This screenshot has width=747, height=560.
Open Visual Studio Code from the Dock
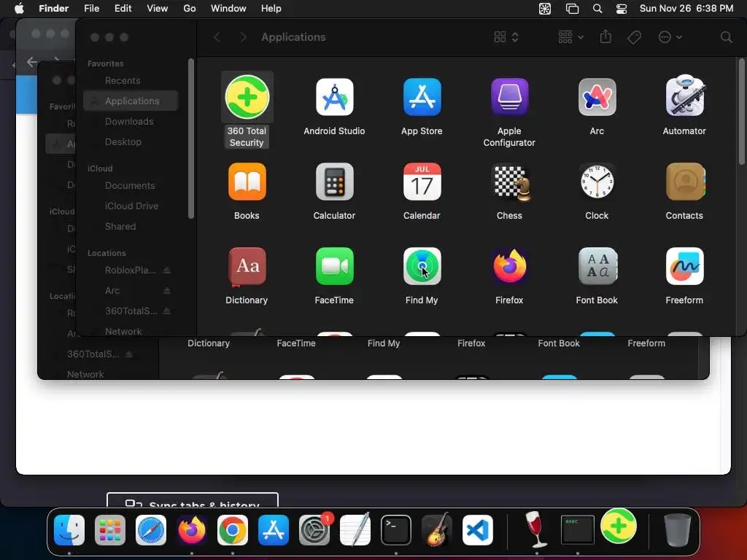pos(478,530)
